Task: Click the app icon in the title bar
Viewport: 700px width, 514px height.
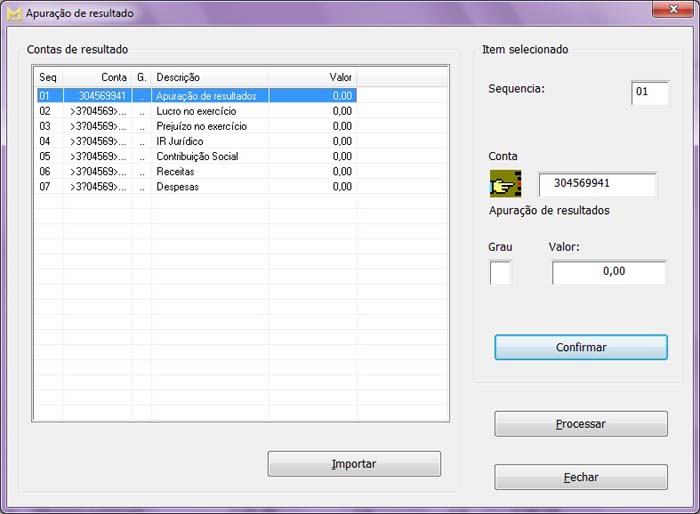Action: click(x=14, y=14)
